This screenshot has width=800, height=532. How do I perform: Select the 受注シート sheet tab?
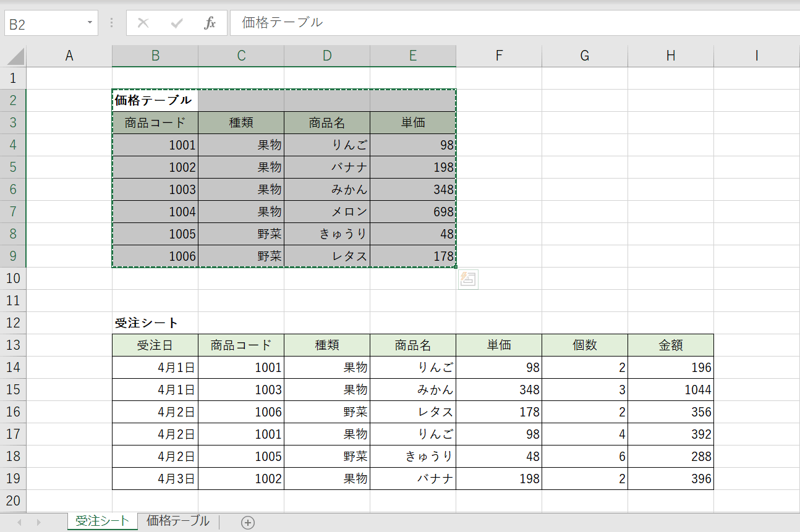click(101, 521)
